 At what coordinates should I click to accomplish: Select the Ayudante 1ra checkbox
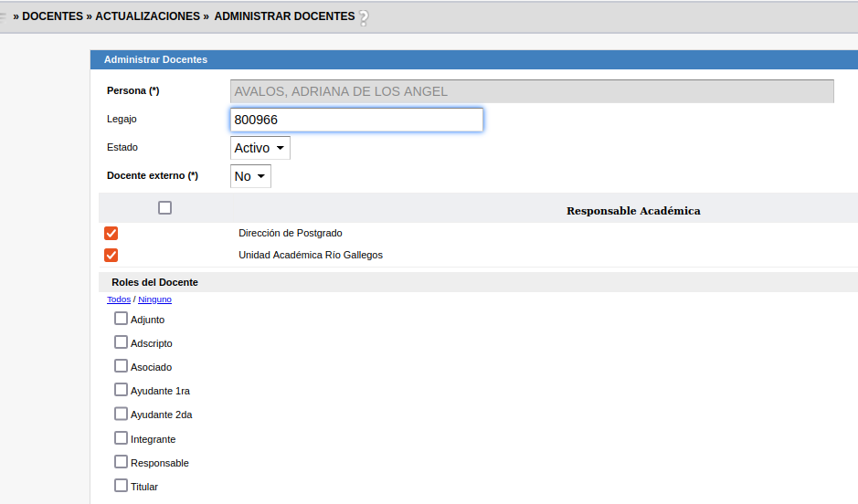(121, 390)
